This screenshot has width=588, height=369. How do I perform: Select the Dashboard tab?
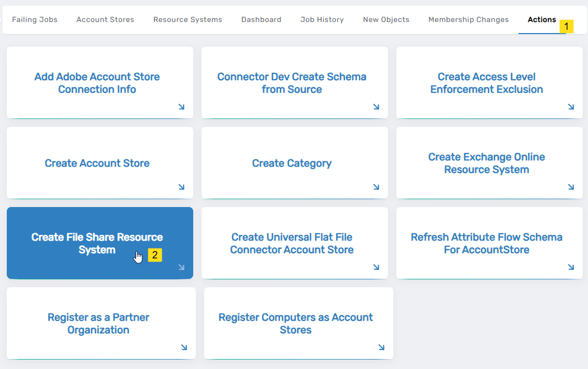[261, 19]
